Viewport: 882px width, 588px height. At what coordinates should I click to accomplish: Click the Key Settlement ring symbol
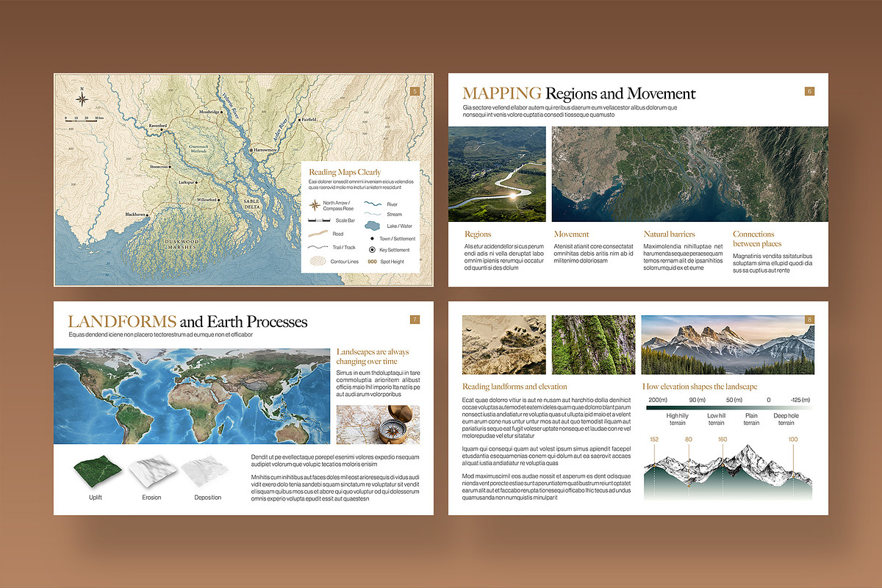click(x=373, y=250)
